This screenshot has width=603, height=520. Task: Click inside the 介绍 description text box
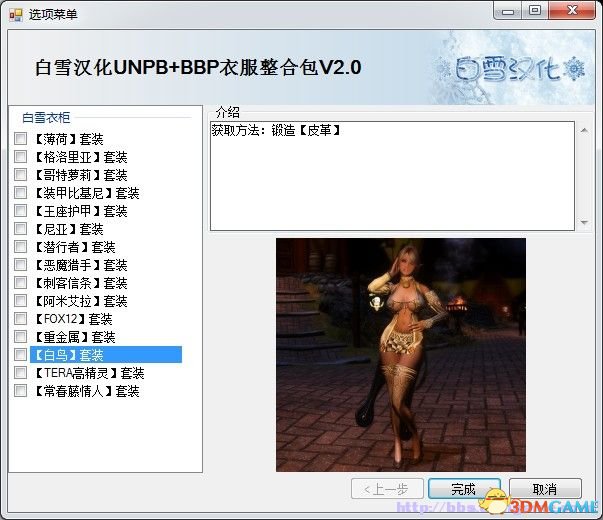pos(392,176)
